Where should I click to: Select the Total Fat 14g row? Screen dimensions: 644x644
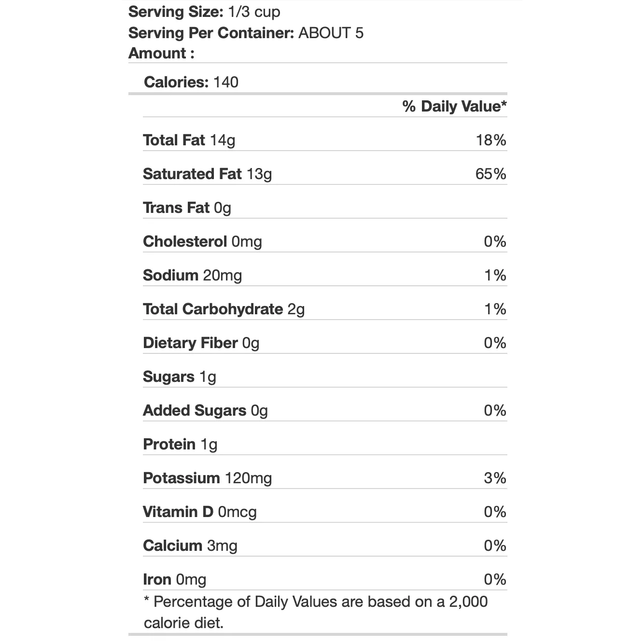325,140
